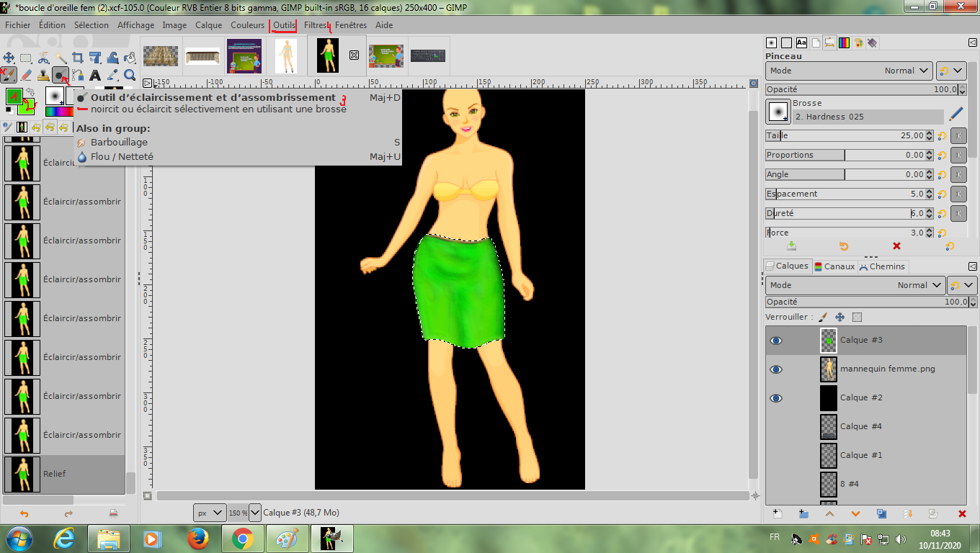Viewport: 980px width, 553px height.
Task: Open paint mode group switcher dropdown
Action: tap(951, 71)
